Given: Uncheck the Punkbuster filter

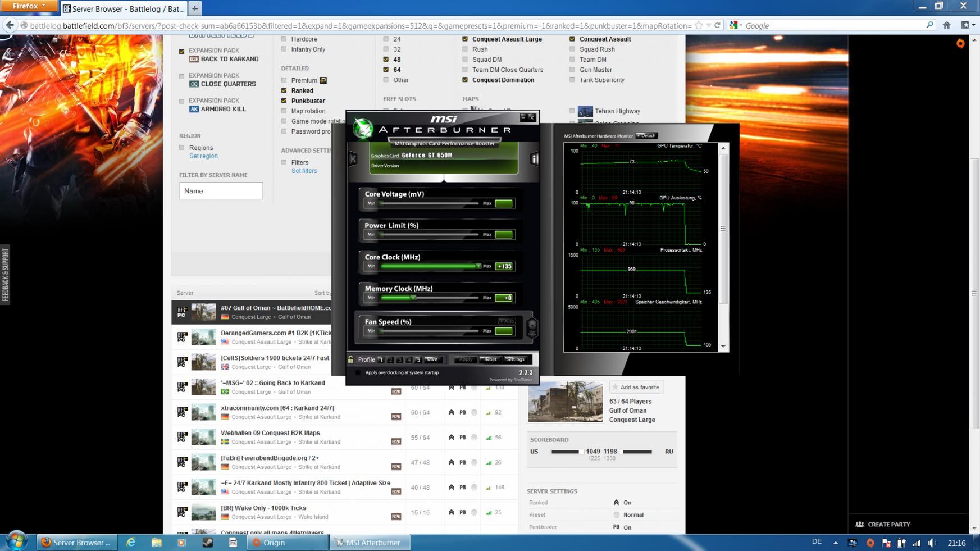Looking at the screenshot, I should [x=284, y=101].
